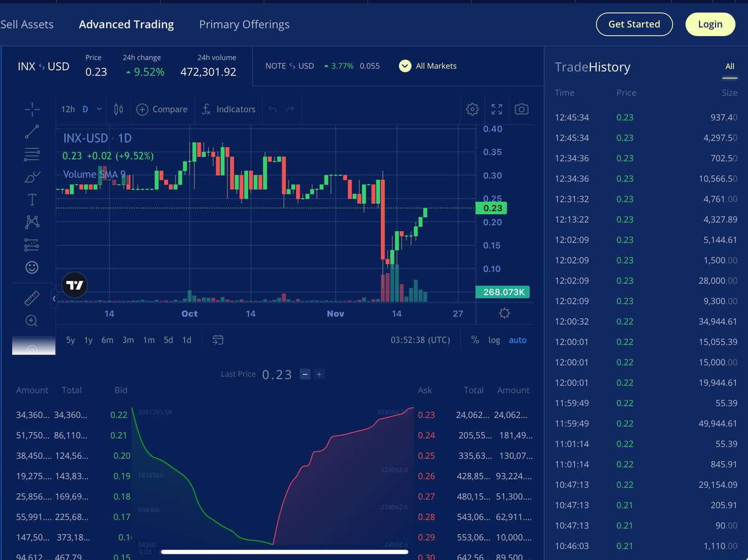Image resolution: width=748 pixels, height=560 pixels.
Task: Toggle auto scale on chart
Action: 518,340
